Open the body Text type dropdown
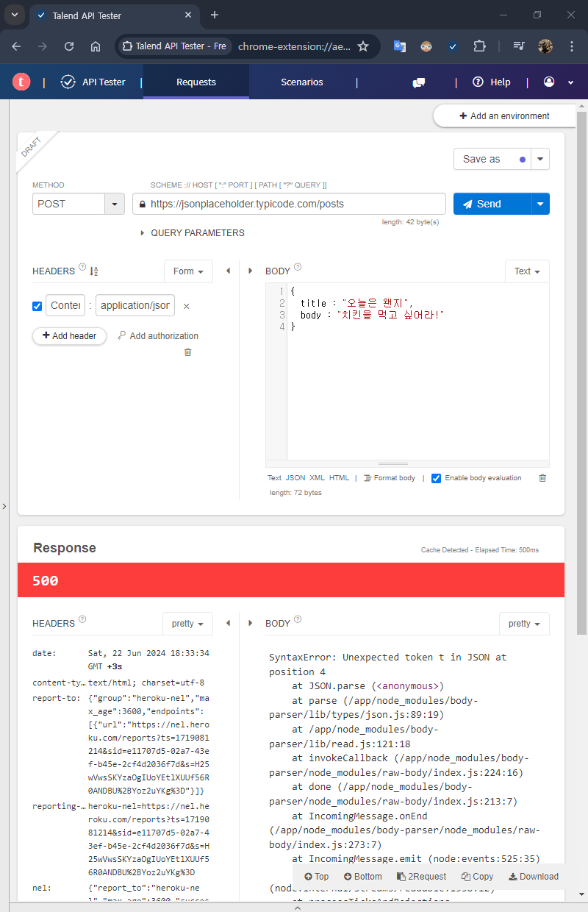The width and height of the screenshot is (588, 912). pyautogui.click(x=527, y=271)
